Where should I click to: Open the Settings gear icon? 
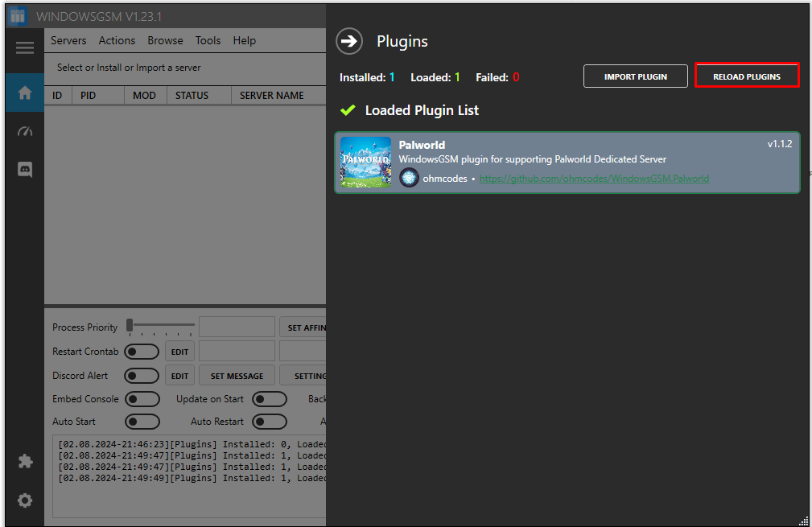click(x=24, y=500)
